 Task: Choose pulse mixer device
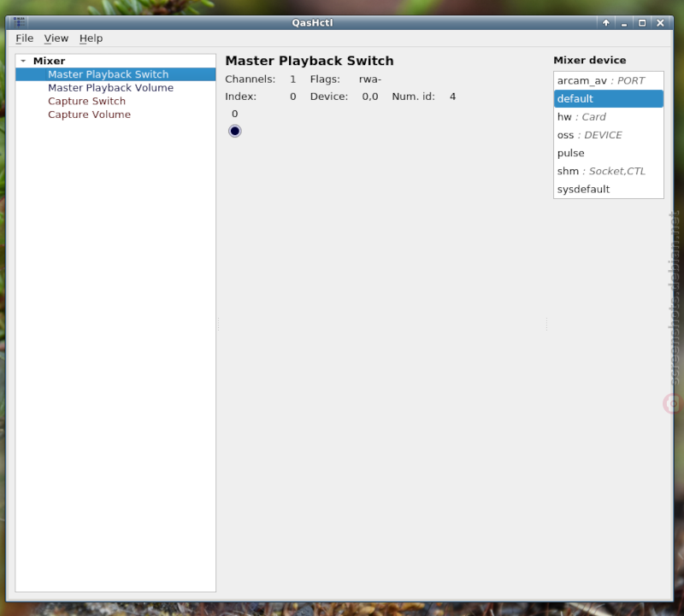(x=609, y=153)
